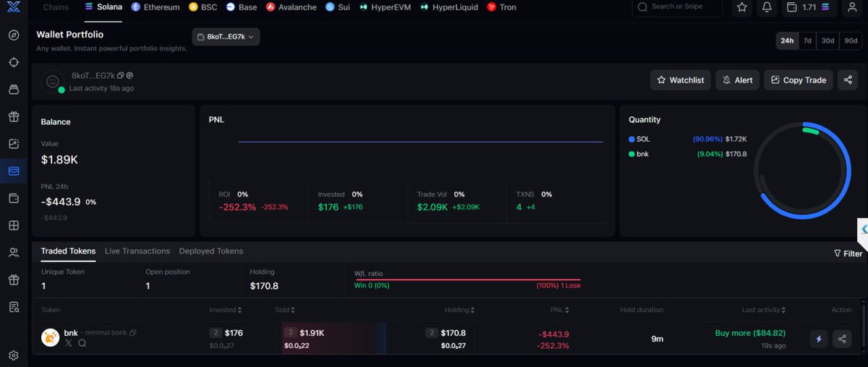
Task: Set an Alert for this wallet
Action: tap(737, 80)
